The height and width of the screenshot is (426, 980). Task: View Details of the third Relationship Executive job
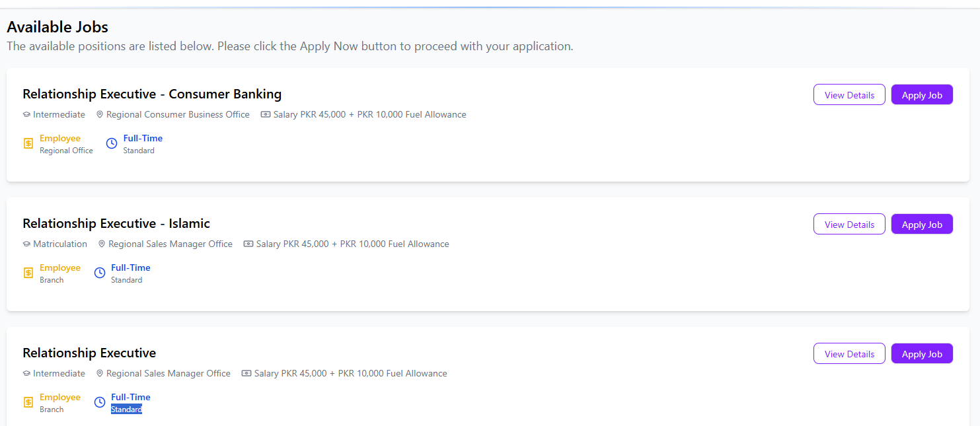[x=849, y=354]
